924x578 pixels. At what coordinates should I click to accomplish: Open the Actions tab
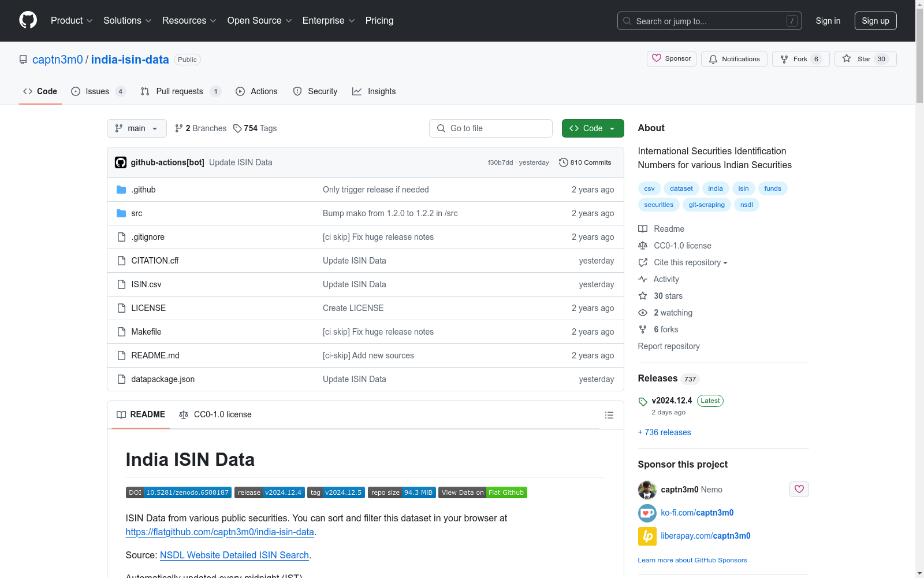click(256, 91)
